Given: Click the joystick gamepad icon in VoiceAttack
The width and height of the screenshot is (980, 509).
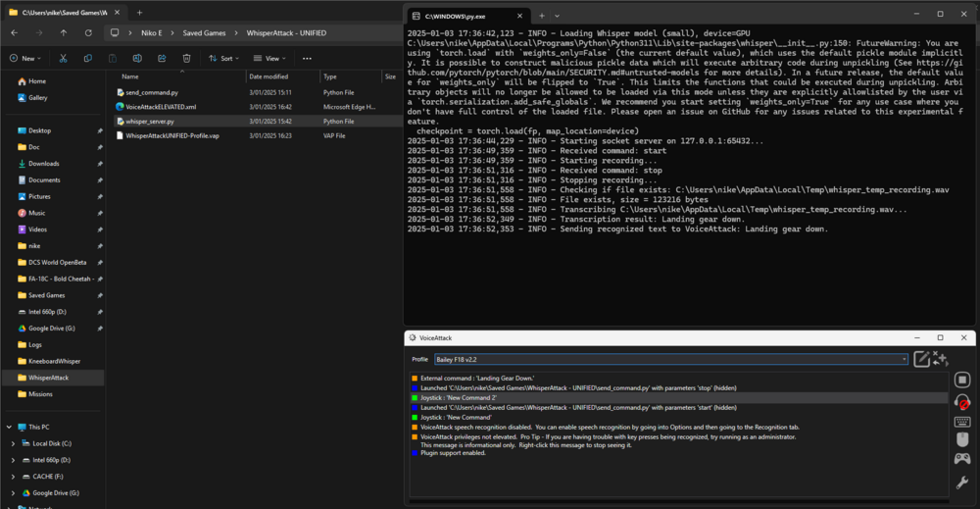Looking at the screenshot, I should [x=962, y=459].
